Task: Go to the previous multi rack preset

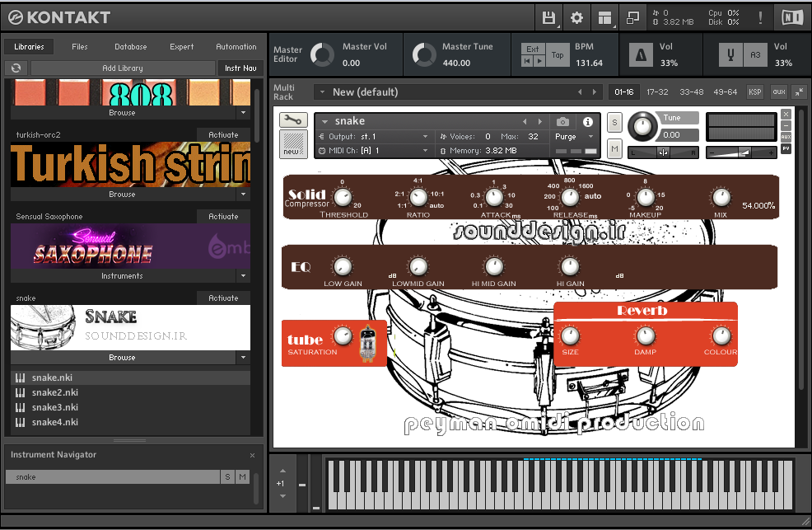Action: [580, 92]
